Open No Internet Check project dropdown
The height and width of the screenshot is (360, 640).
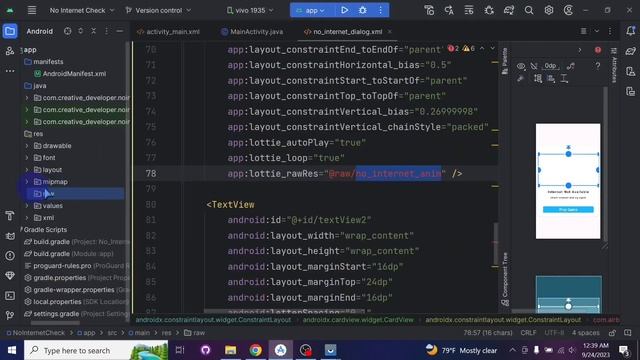click(82, 10)
